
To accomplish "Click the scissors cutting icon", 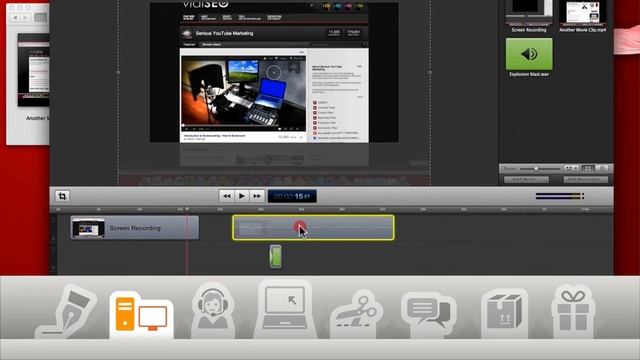I will point(356,313).
